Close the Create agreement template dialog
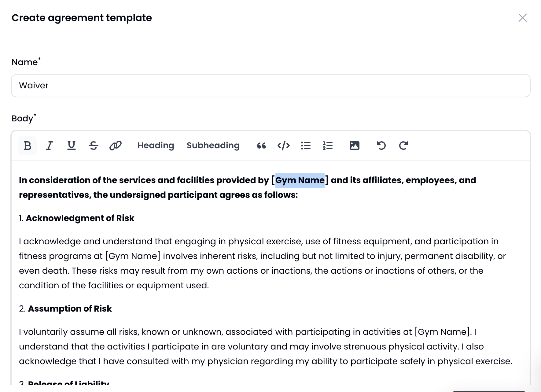 [x=523, y=18]
